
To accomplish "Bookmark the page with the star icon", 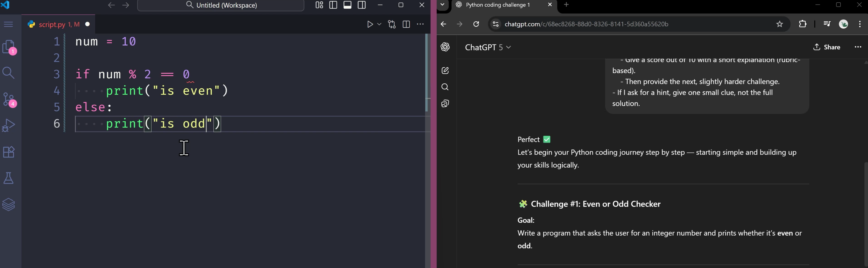I will tap(780, 24).
